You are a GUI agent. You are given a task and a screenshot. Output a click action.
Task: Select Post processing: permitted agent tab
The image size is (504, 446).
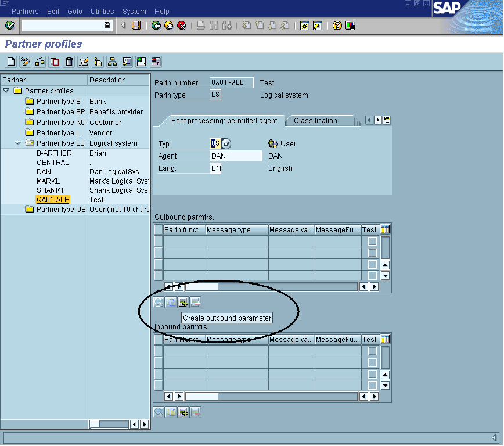tap(224, 121)
